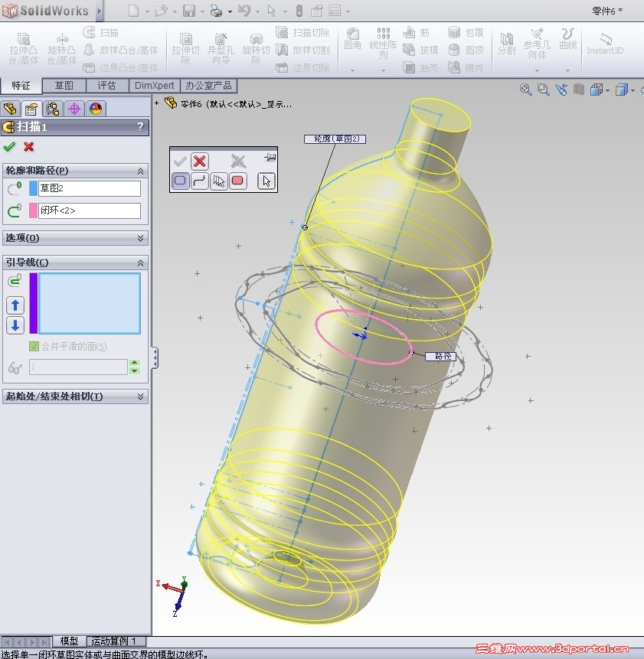Click red X in selection popup toolbar
644x659 pixels.
click(200, 161)
